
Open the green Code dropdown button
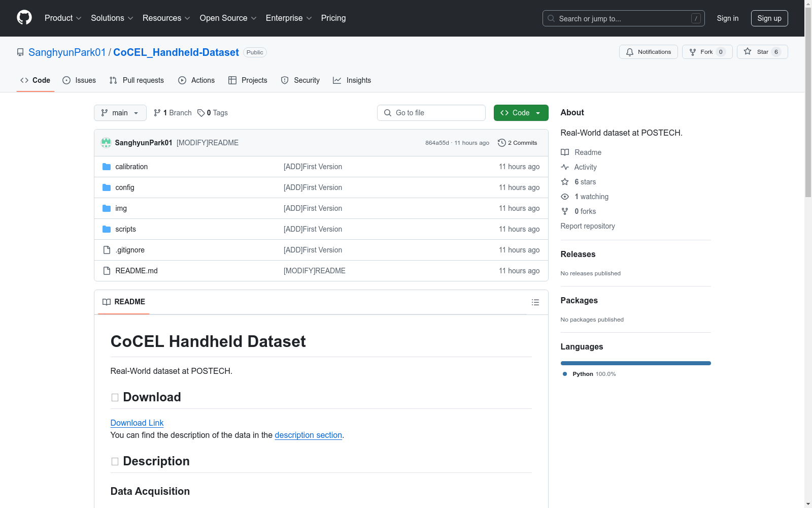click(x=521, y=113)
